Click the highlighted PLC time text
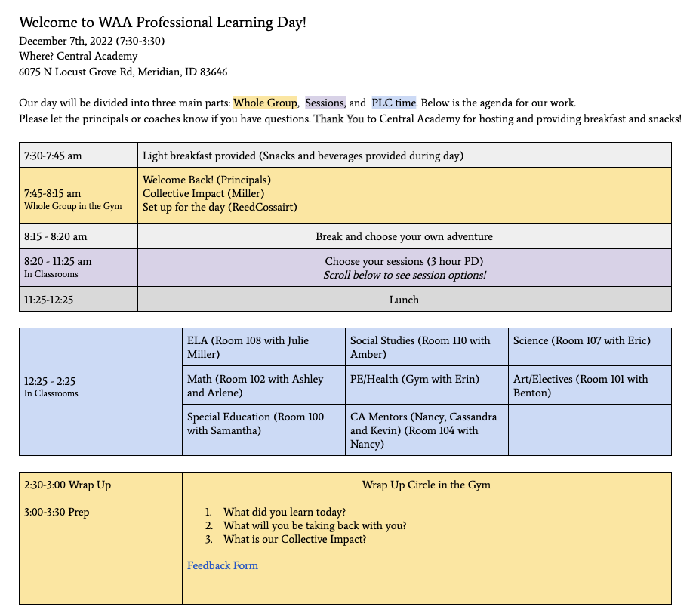 (393, 103)
